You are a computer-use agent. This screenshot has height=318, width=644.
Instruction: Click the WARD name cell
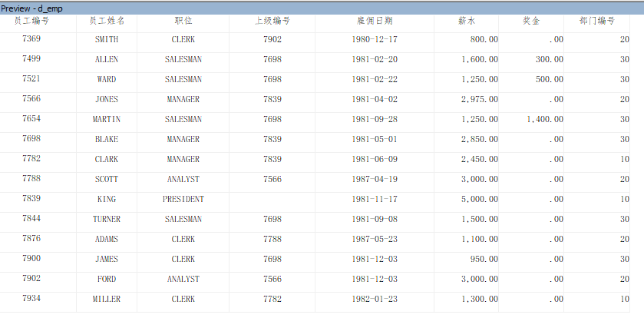click(107, 79)
